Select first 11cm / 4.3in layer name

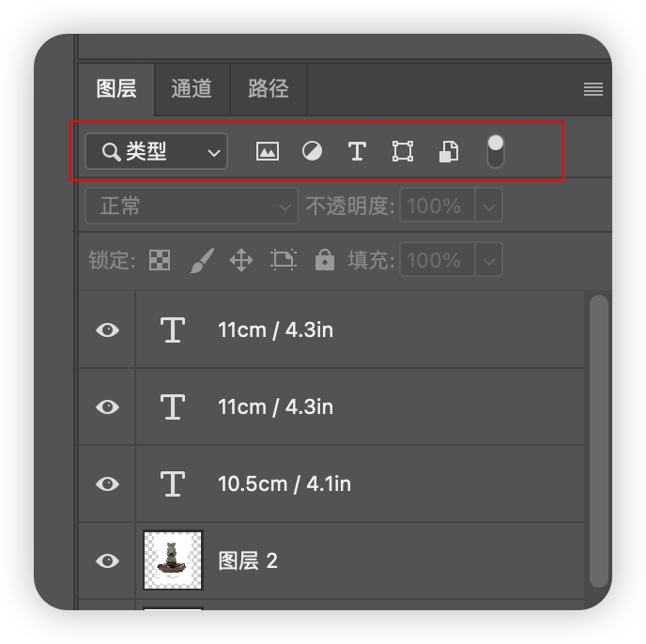click(x=275, y=330)
